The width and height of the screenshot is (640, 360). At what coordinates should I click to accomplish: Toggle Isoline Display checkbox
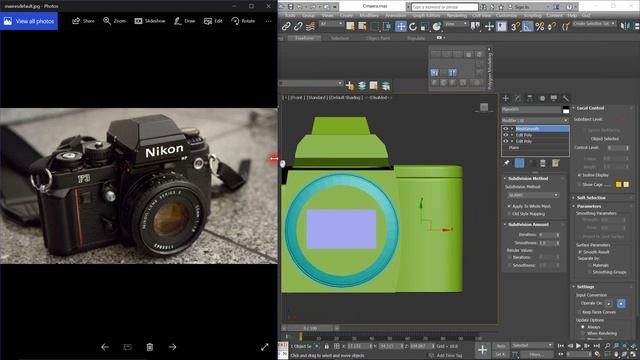click(579, 175)
